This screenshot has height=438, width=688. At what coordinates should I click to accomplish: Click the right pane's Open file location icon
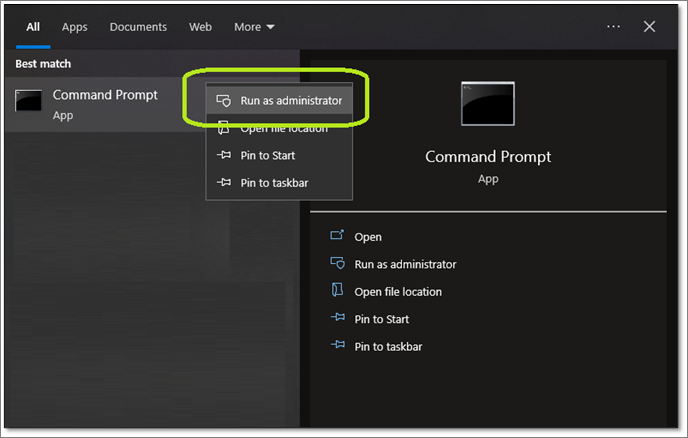337,291
